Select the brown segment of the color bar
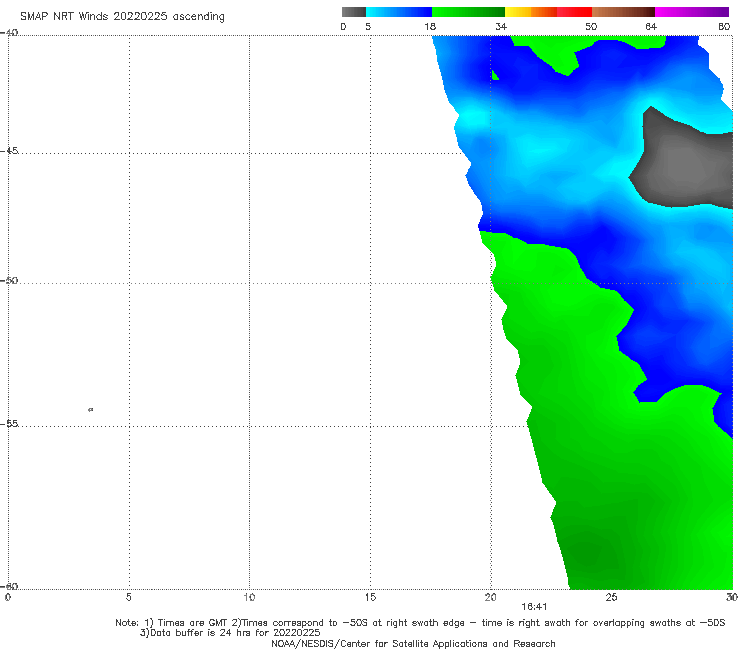740x650 pixels. 623,12
